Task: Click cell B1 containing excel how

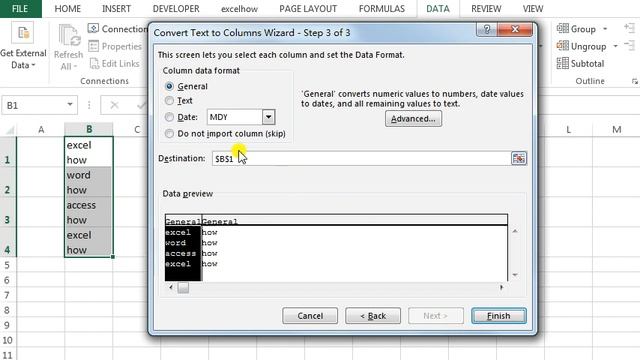Action: point(89,152)
